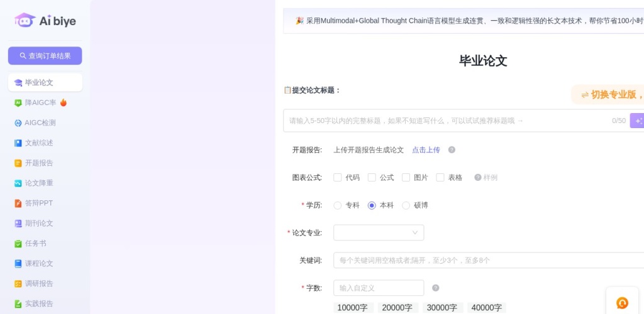
Task: Click the purple AI title recommend icon
Action: click(x=638, y=121)
